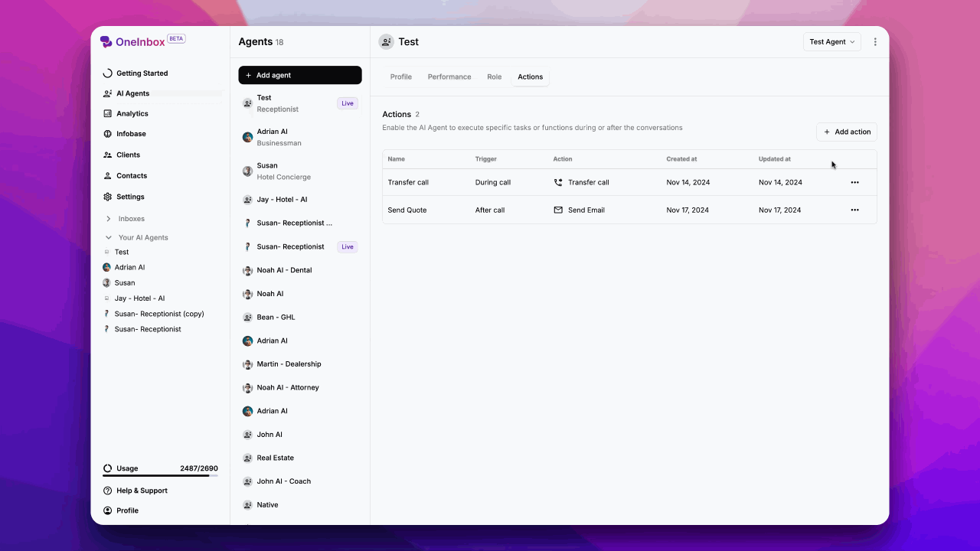980x551 pixels.
Task: Select Susan under Your AI Agents
Action: pyautogui.click(x=125, y=283)
